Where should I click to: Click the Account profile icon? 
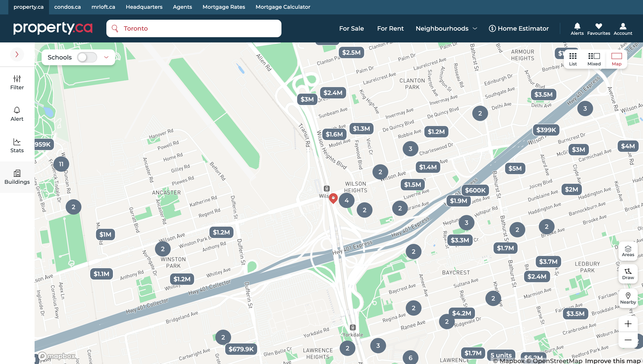coord(623,29)
